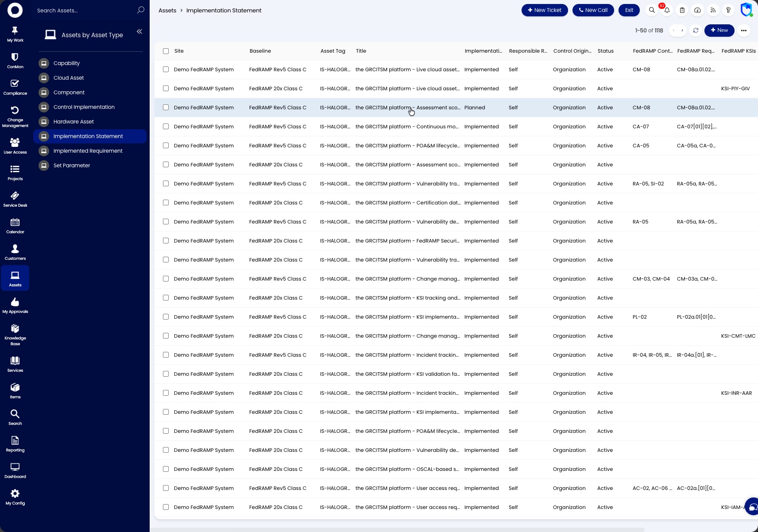Sort by Baseline column header
Image resolution: width=758 pixels, height=532 pixels.
point(260,51)
